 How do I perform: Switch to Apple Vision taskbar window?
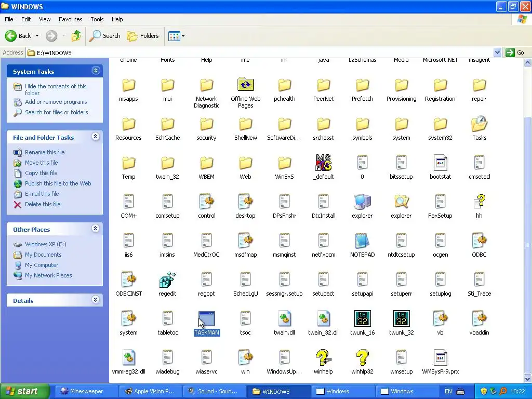[x=151, y=391]
